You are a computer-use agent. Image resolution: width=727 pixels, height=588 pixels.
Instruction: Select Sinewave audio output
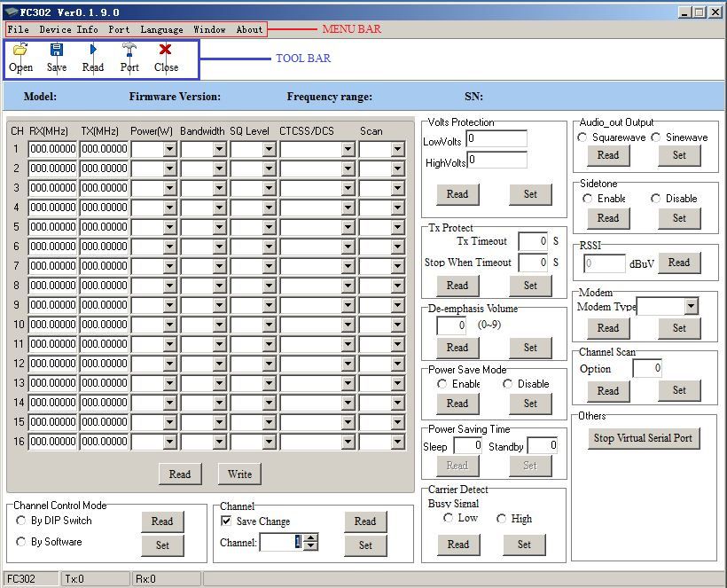coord(655,137)
